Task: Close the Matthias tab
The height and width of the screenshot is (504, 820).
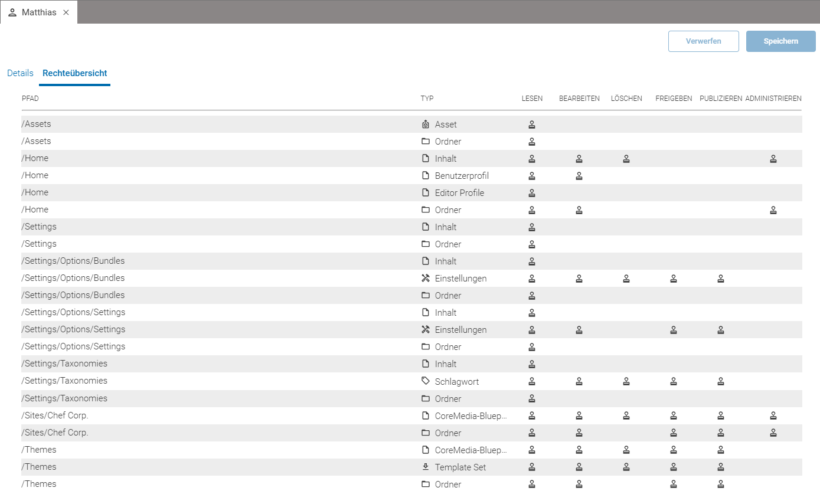Action: point(66,12)
